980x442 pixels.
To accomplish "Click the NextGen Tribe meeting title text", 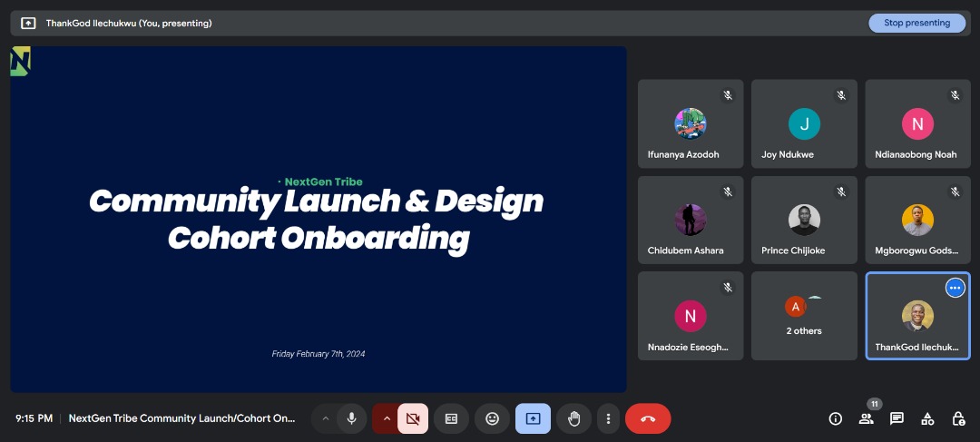I will click(x=181, y=419).
